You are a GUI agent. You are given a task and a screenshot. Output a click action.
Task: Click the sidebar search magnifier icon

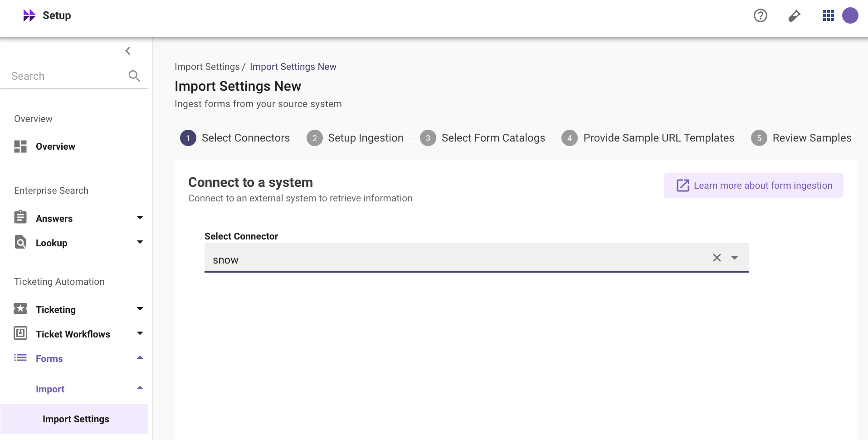(134, 76)
